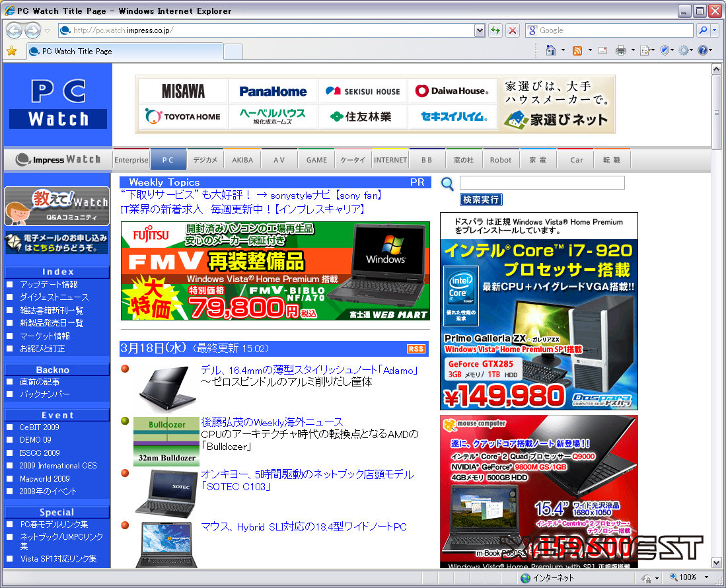The width and height of the screenshot is (726, 588).
Task: Open a new blank browser tab
Action: coord(233,52)
